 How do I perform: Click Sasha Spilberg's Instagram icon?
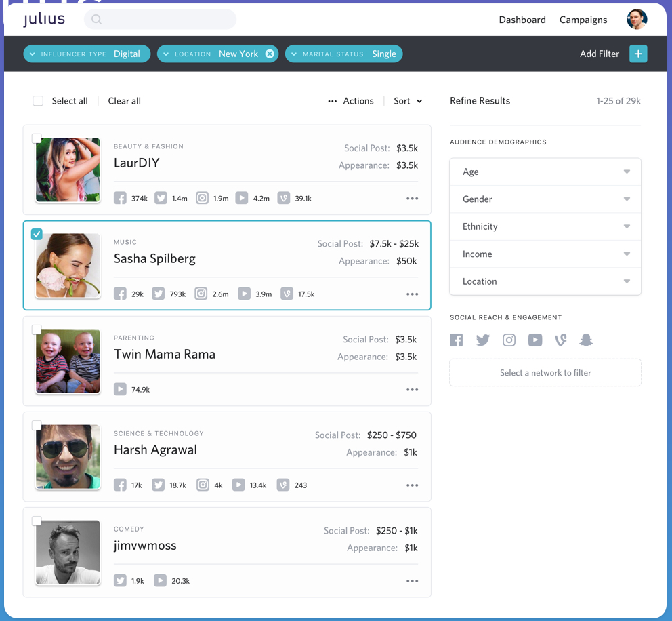coord(201,294)
